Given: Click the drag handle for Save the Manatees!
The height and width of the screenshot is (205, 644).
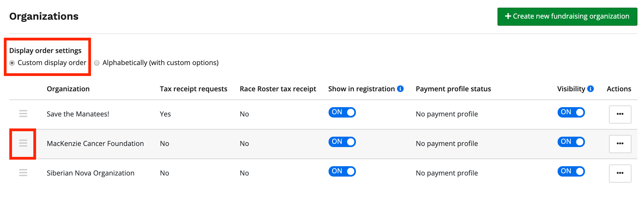Looking at the screenshot, I should pos(23,114).
